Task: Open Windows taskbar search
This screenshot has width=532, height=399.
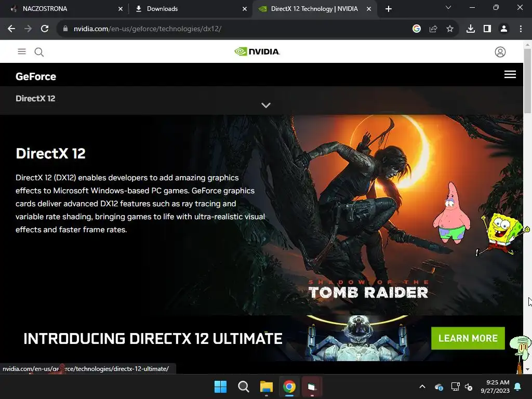Action: (x=243, y=387)
